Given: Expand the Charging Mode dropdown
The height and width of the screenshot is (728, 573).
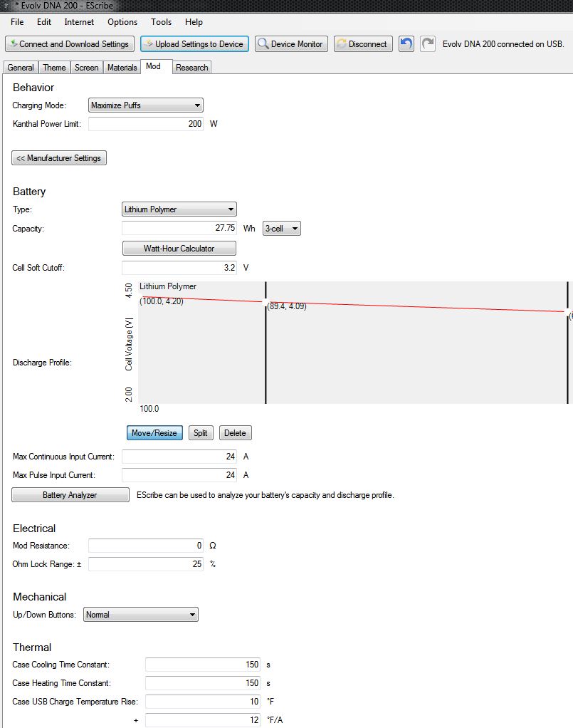Looking at the screenshot, I should (146, 105).
